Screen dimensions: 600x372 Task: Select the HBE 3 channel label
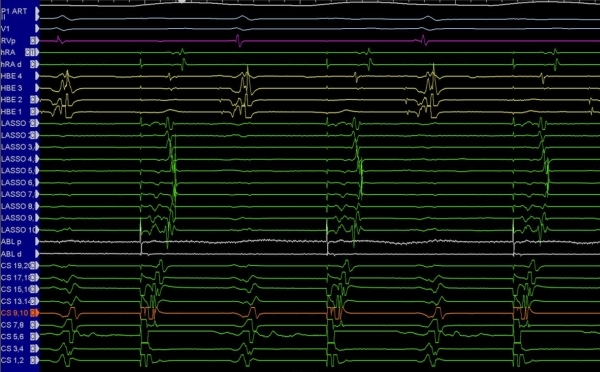point(11,88)
